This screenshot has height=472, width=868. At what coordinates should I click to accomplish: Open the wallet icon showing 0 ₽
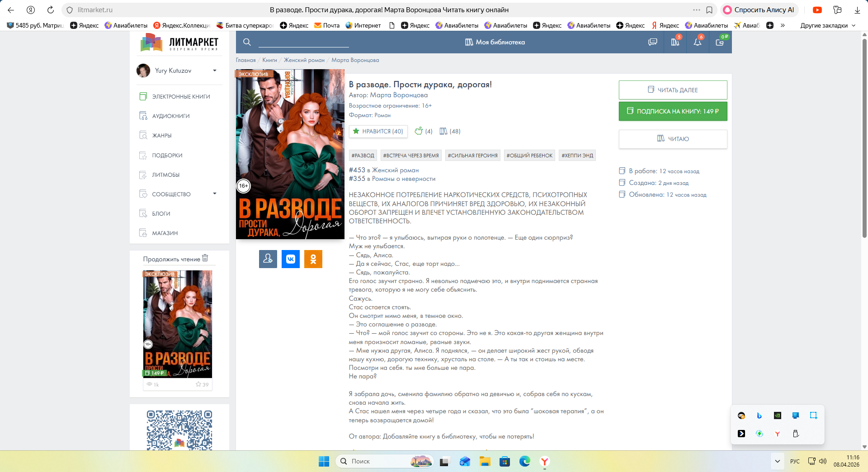[x=720, y=42]
